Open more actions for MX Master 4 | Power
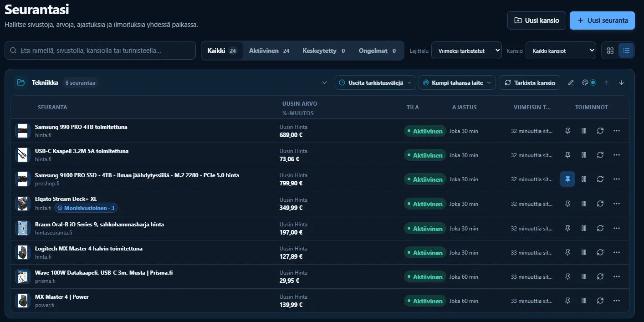 point(617,301)
